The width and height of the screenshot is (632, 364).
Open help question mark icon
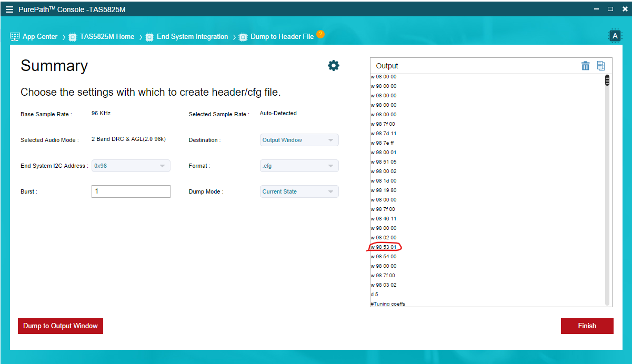320,35
